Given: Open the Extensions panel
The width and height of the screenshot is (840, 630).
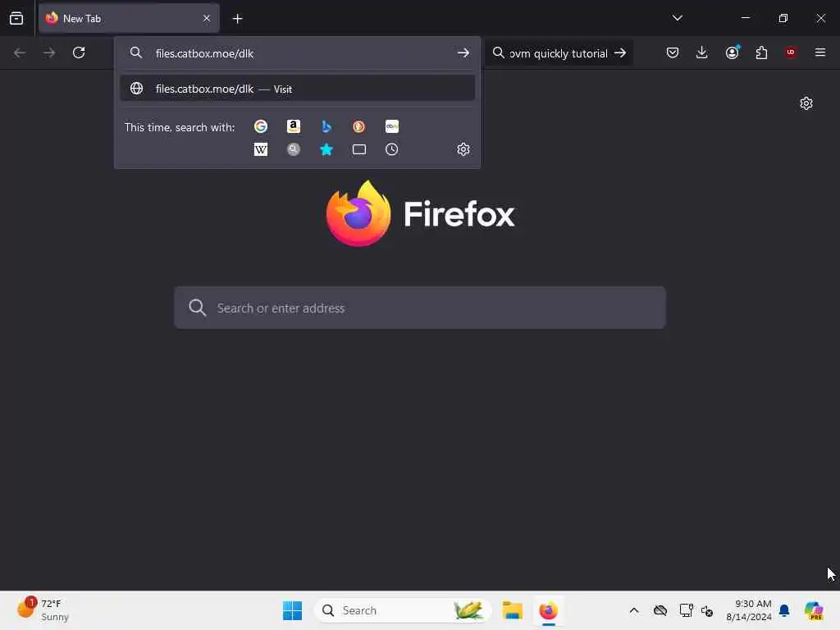Looking at the screenshot, I should tap(761, 52).
